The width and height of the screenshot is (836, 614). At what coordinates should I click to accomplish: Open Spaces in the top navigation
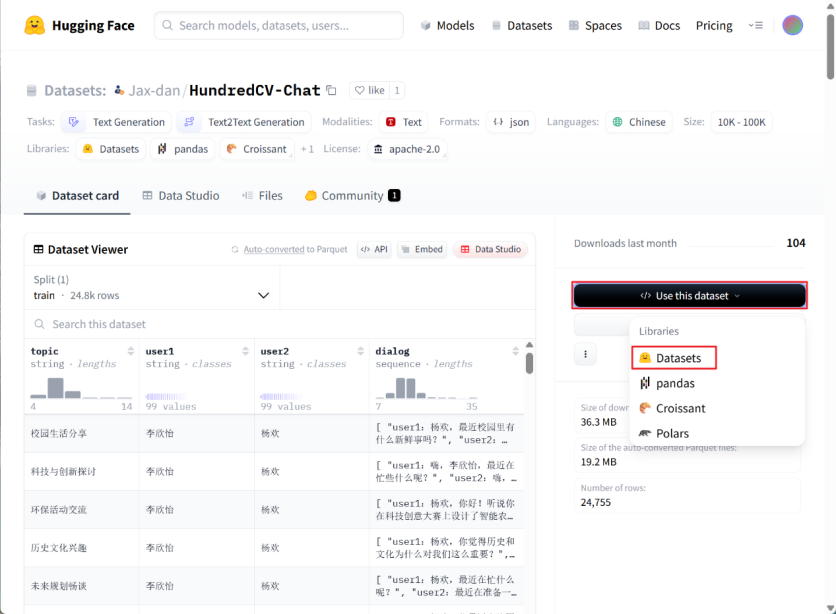tap(595, 26)
